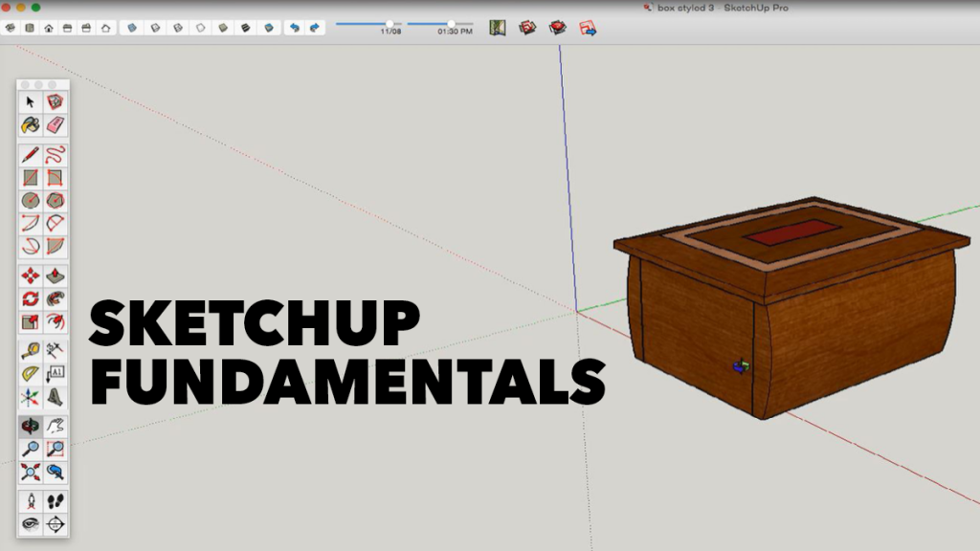980x551 pixels.
Task: Choose the Select arrow tool
Action: [x=30, y=101]
